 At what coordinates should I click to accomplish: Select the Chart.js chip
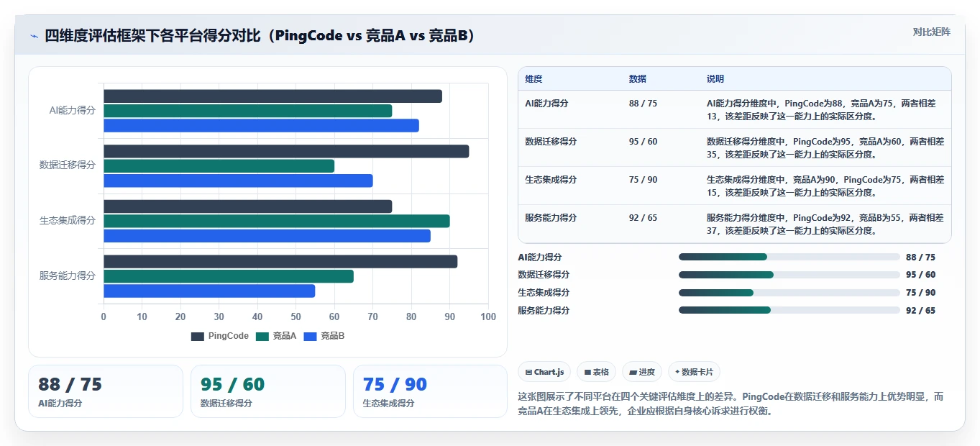(545, 372)
